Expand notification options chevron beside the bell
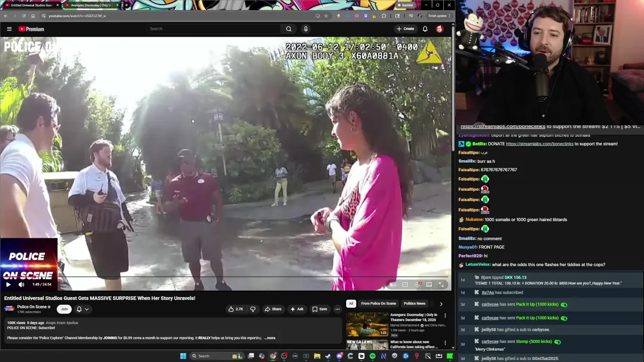Image resolution: width=644 pixels, height=362 pixels. 87,309
